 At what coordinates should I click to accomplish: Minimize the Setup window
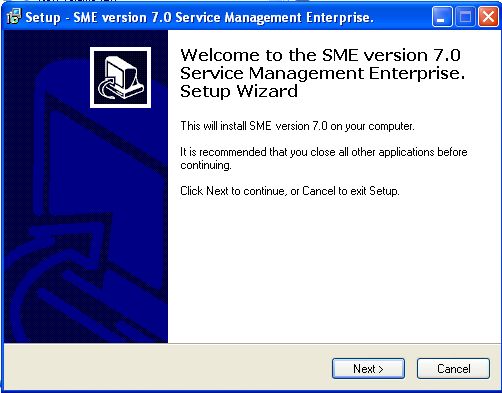[442, 17]
